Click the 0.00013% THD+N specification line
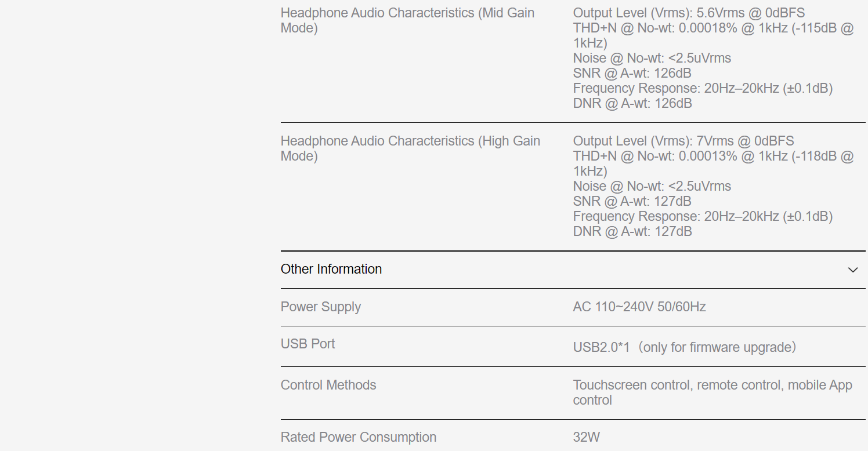868x451 pixels. pos(713,156)
